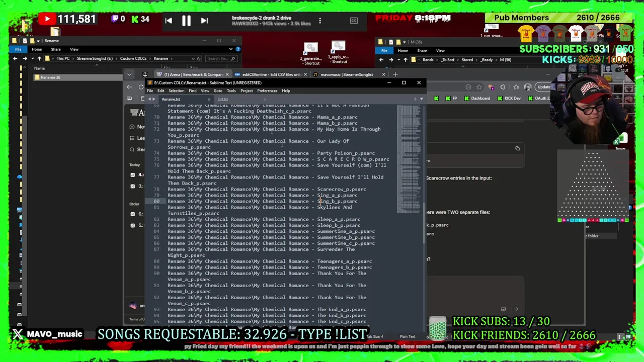The height and width of the screenshot is (362, 644).
Task: Open the Find menu in Sublime Text
Action: tap(192, 91)
